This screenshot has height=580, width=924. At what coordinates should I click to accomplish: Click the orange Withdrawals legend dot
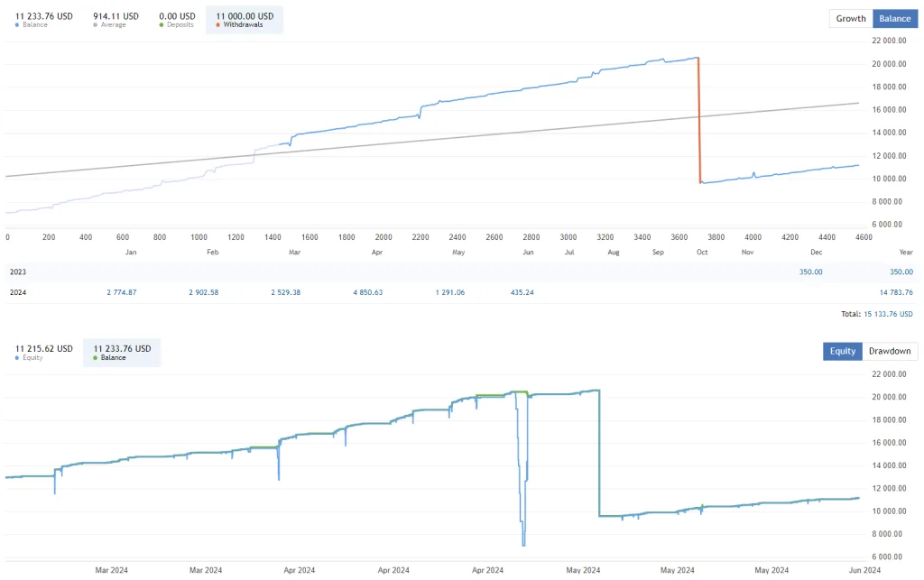(218, 25)
